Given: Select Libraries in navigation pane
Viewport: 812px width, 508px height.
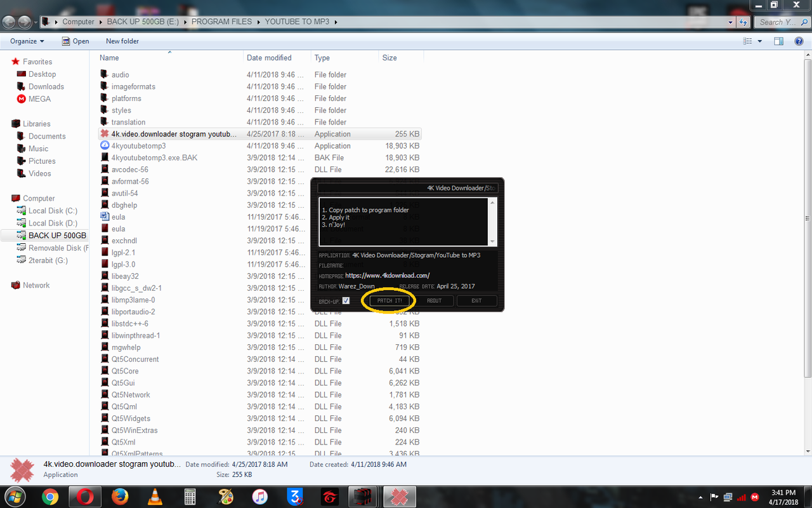Looking at the screenshot, I should pos(36,124).
